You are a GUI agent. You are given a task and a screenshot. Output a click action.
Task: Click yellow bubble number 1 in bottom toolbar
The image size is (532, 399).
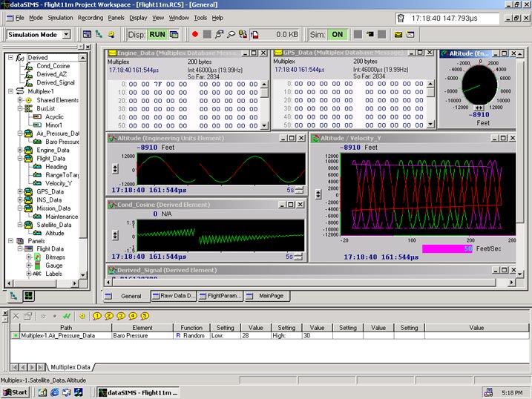click(97, 316)
